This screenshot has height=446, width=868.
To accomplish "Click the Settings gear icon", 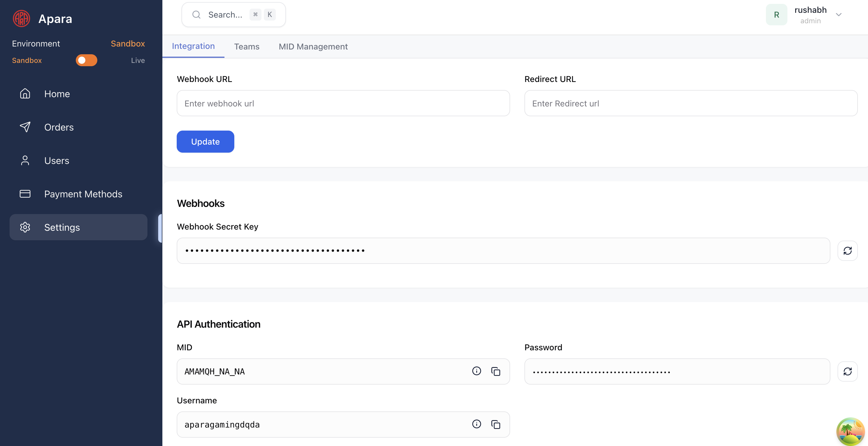I will (x=25, y=227).
